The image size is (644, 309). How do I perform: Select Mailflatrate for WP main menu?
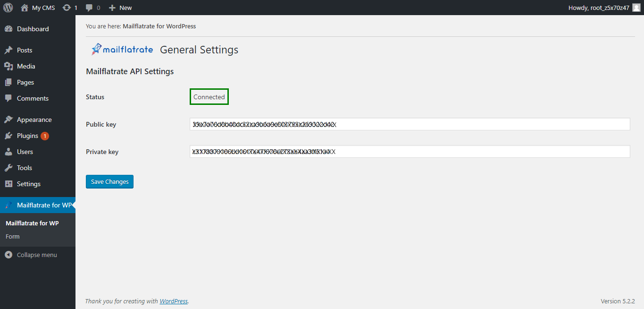(x=38, y=205)
